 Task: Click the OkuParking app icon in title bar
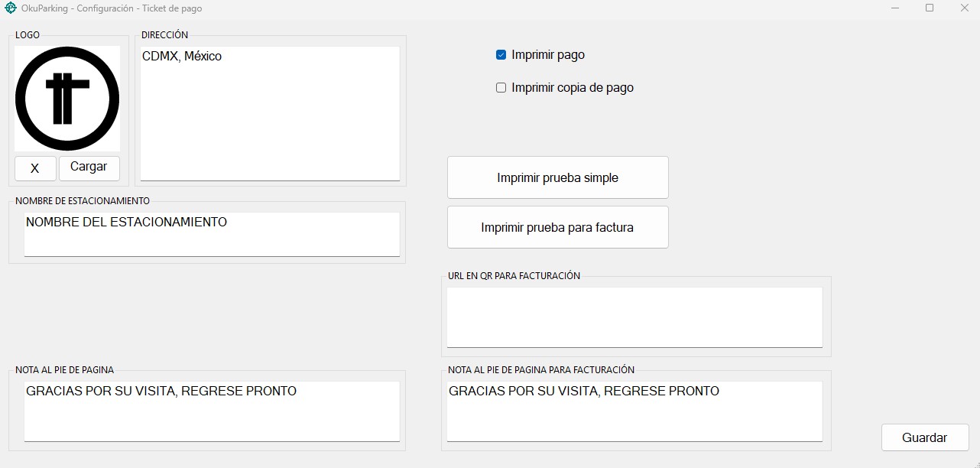(11, 8)
